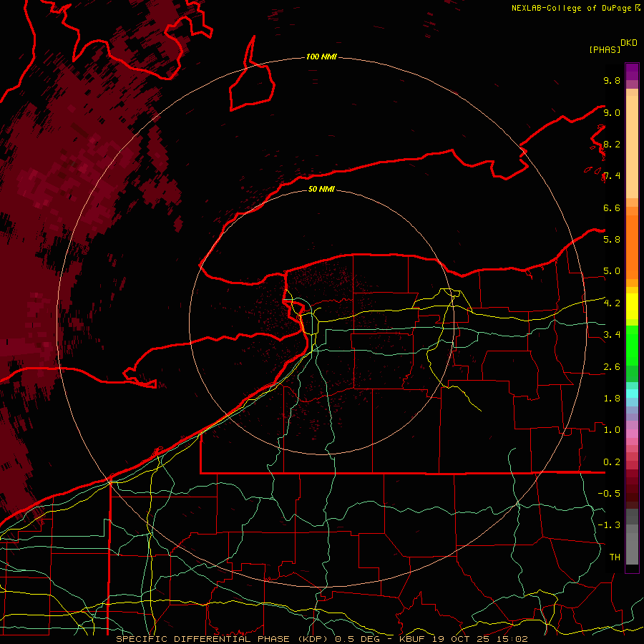The width and height of the screenshot is (644, 644).
Task: Click the KBUF station identifier
Action: click(412, 639)
